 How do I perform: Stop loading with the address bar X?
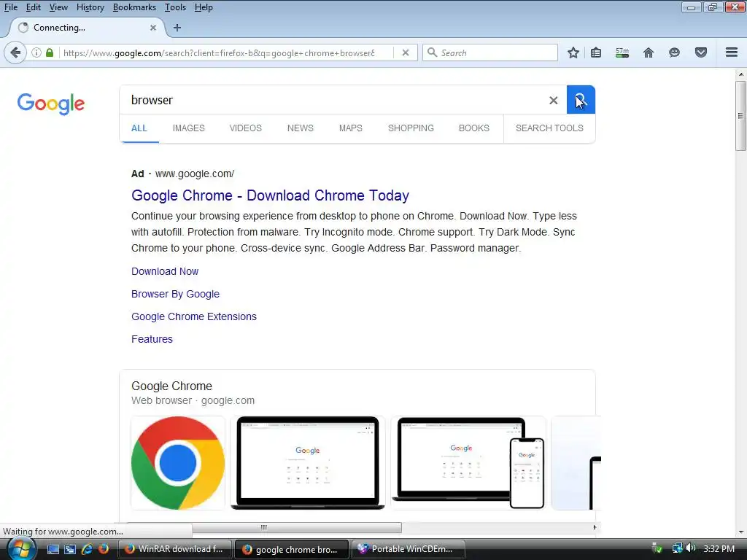(x=406, y=52)
